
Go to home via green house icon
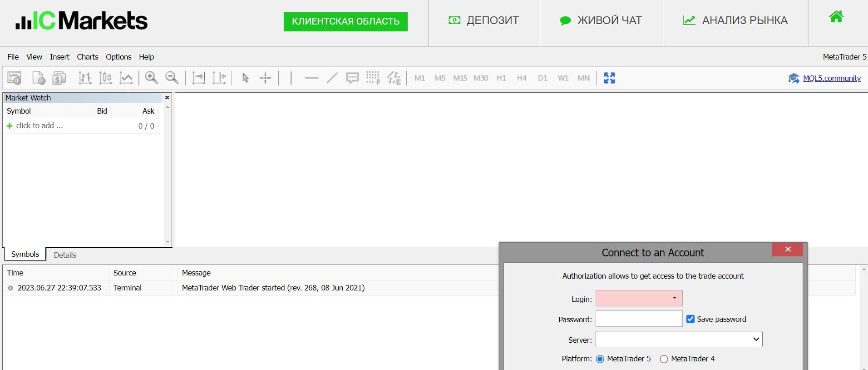[836, 17]
